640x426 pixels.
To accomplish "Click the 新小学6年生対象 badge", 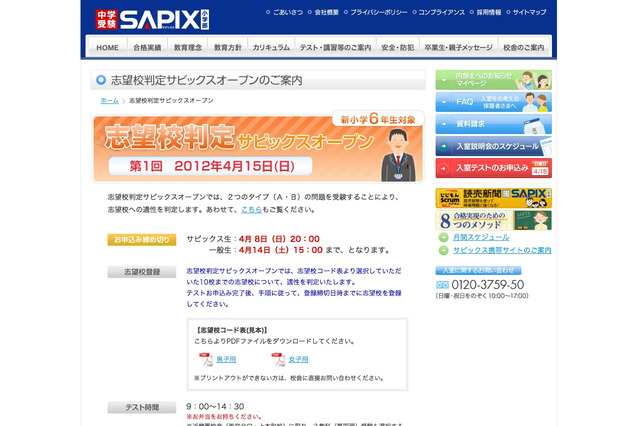I will point(378,119).
